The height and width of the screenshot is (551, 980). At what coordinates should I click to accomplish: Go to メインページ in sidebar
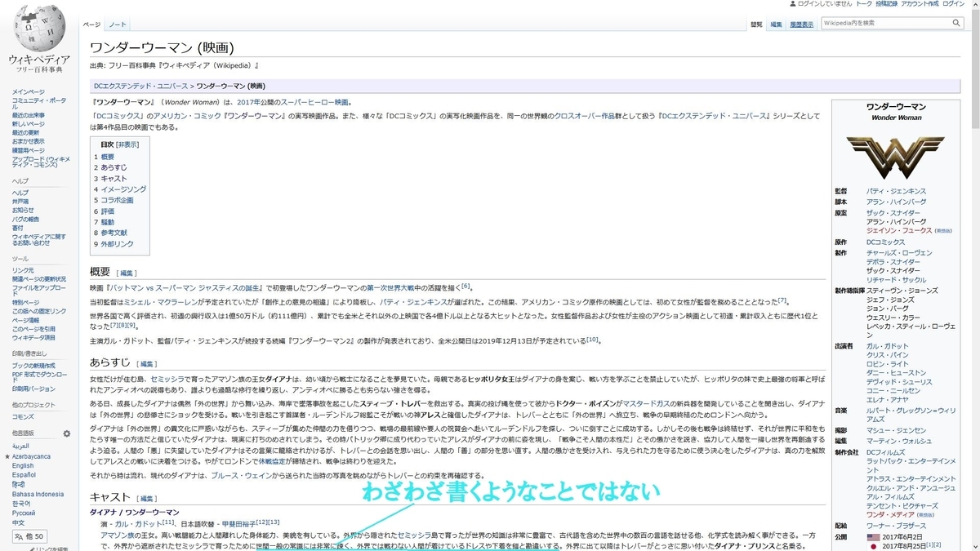point(29,91)
